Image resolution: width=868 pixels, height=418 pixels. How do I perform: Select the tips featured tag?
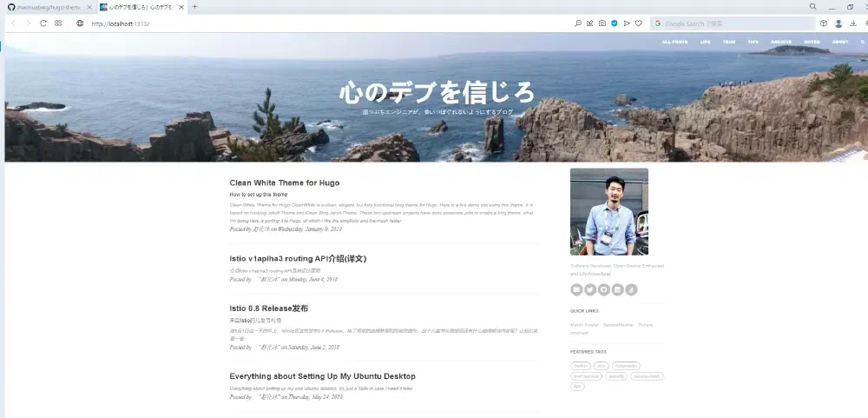[x=577, y=387]
